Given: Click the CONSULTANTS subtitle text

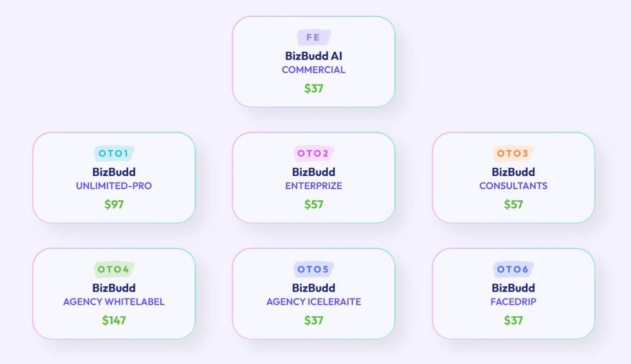Looking at the screenshot, I should click(x=513, y=186).
